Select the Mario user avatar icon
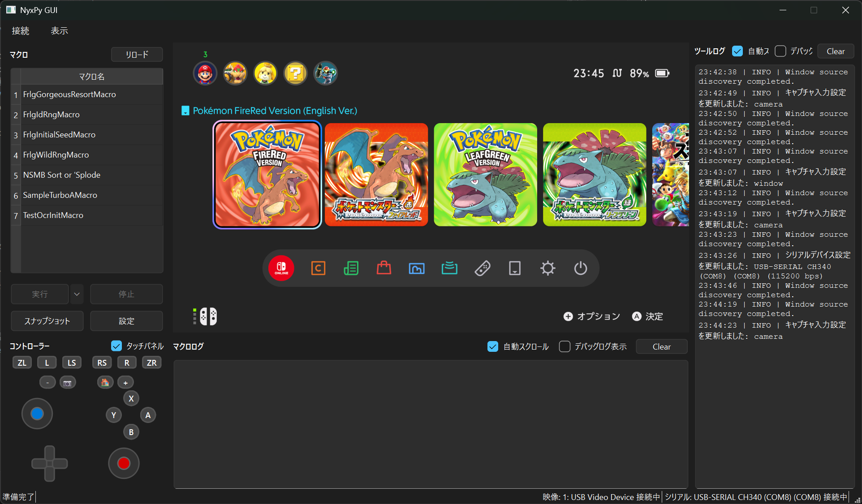Image resolution: width=862 pixels, height=504 pixels. [x=205, y=73]
